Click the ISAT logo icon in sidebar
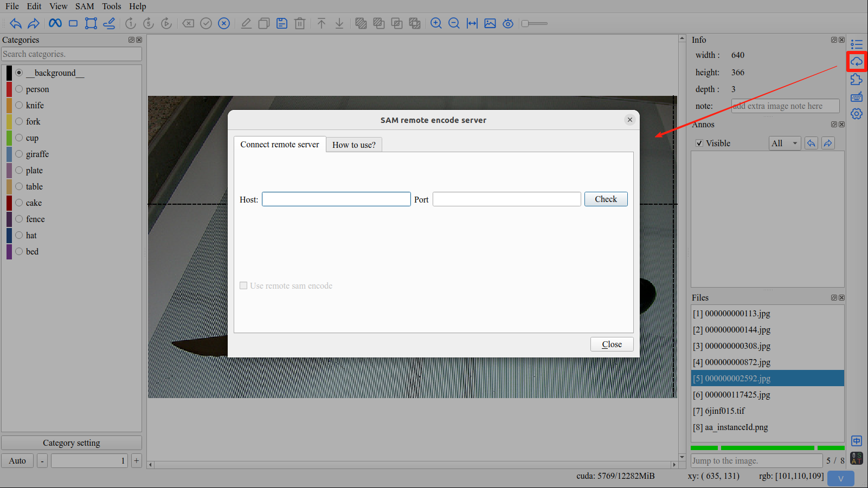 (x=857, y=459)
